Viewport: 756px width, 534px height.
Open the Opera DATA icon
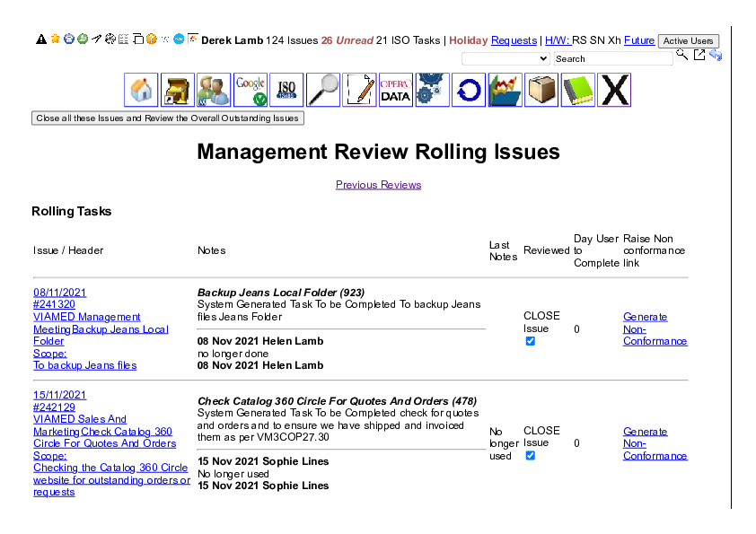pos(396,90)
